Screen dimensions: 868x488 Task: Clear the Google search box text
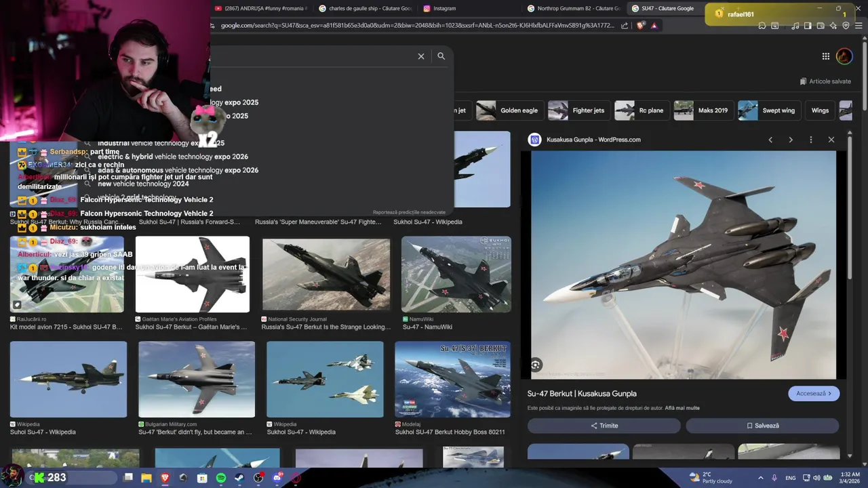click(x=421, y=56)
